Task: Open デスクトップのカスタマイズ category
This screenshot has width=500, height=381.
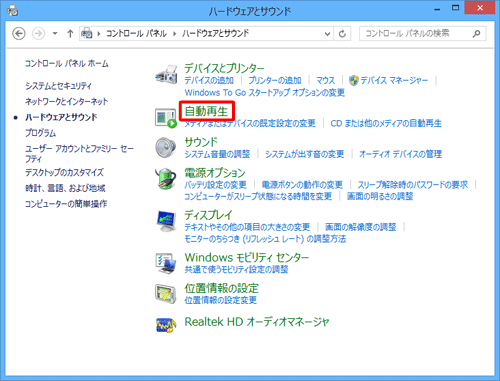Action: (x=64, y=172)
